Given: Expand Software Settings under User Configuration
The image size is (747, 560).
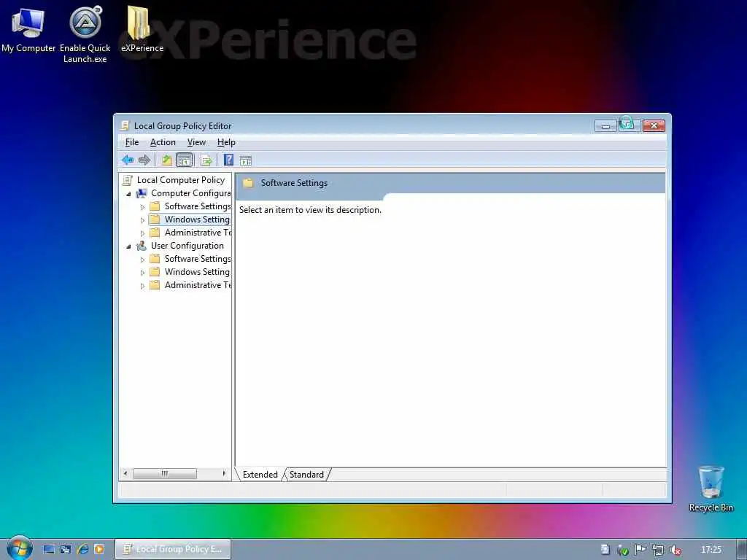Looking at the screenshot, I should click(142, 260).
